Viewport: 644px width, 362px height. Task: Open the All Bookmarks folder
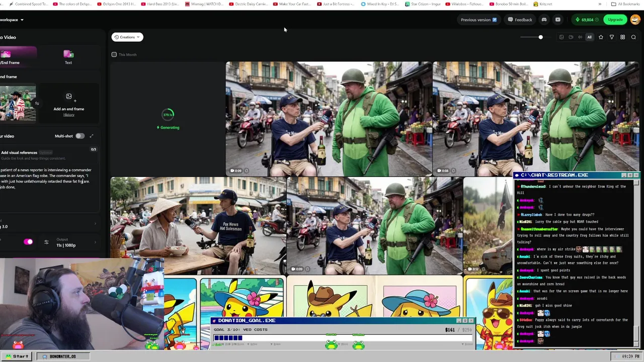(x=625, y=4)
